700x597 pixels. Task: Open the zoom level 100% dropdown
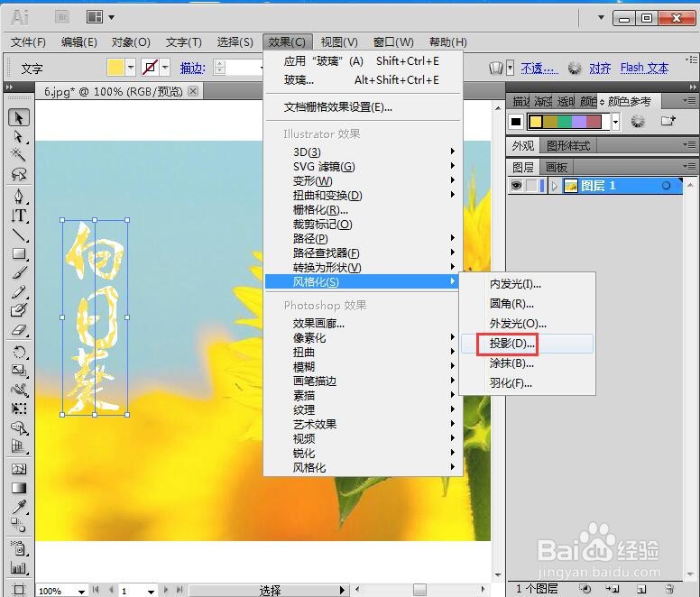click(81, 592)
